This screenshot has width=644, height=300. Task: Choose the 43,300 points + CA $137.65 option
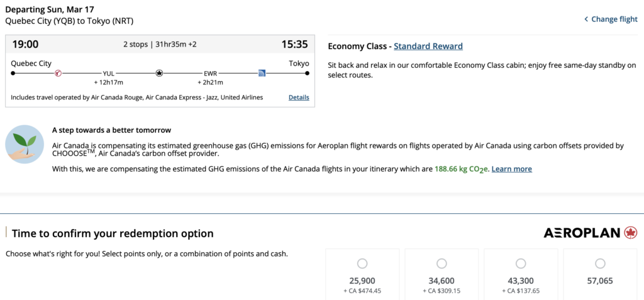pos(521,264)
